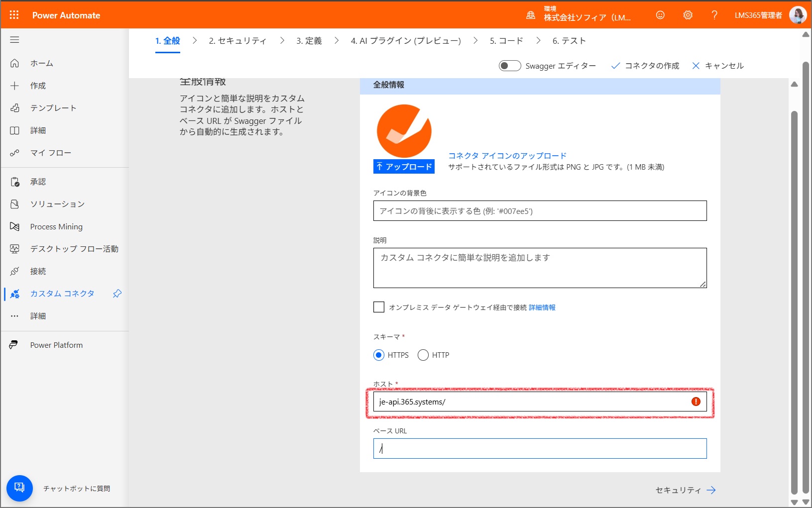Open the 環境 environment picker icon

pos(531,15)
